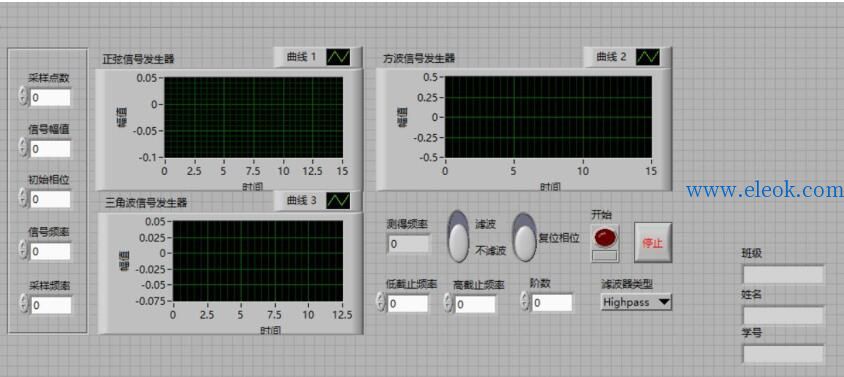The width and height of the screenshot is (844, 377).
Task: Click the 正弦信号发生器 title
Action: 138,59
